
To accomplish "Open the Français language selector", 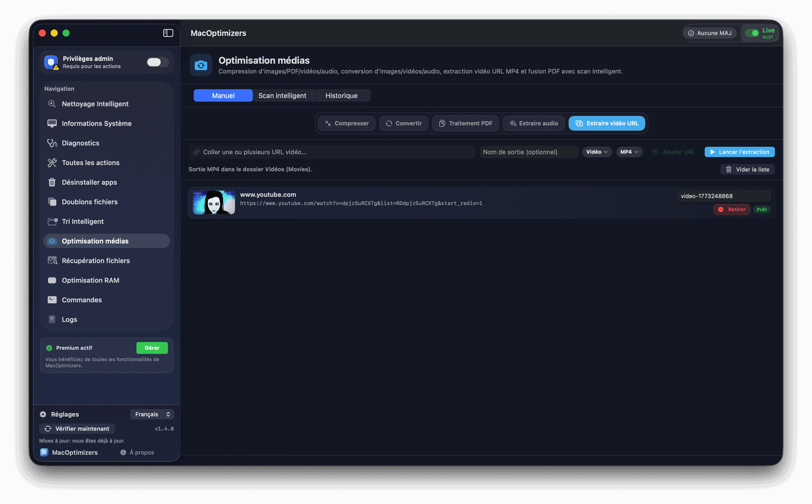I will (x=152, y=414).
